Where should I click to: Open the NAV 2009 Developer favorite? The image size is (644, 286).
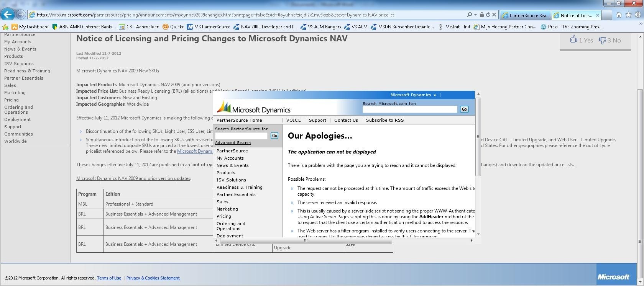coord(265,27)
